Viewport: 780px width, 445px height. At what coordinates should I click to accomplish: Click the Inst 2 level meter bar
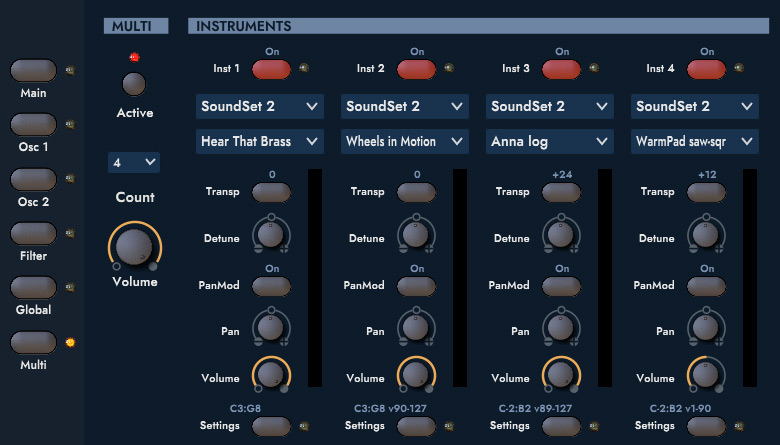point(460,278)
